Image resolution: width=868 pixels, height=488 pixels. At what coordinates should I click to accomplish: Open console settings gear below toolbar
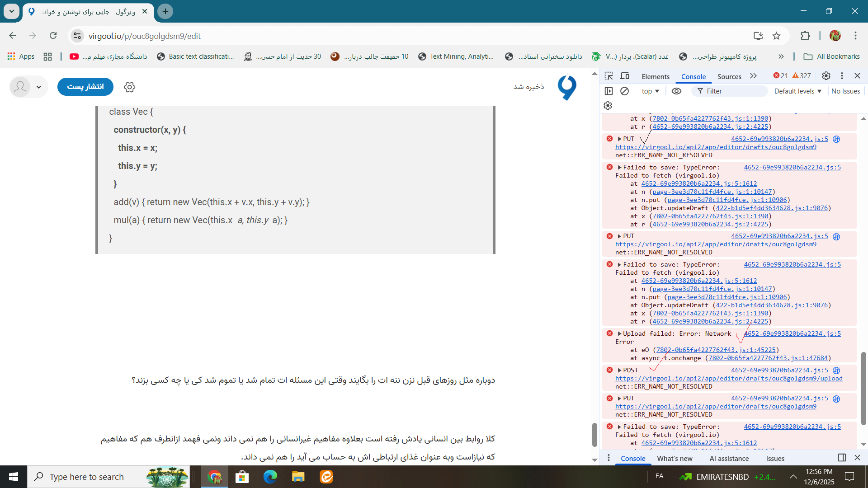[x=608, y=105]
